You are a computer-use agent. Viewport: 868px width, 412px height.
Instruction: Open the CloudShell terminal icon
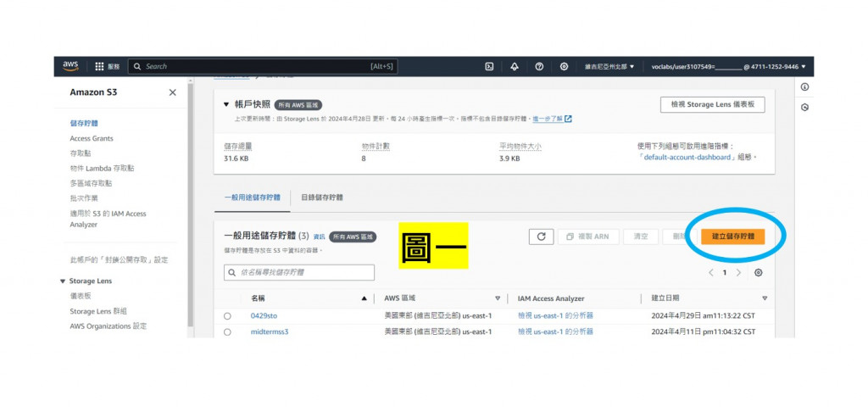point(489,66)
